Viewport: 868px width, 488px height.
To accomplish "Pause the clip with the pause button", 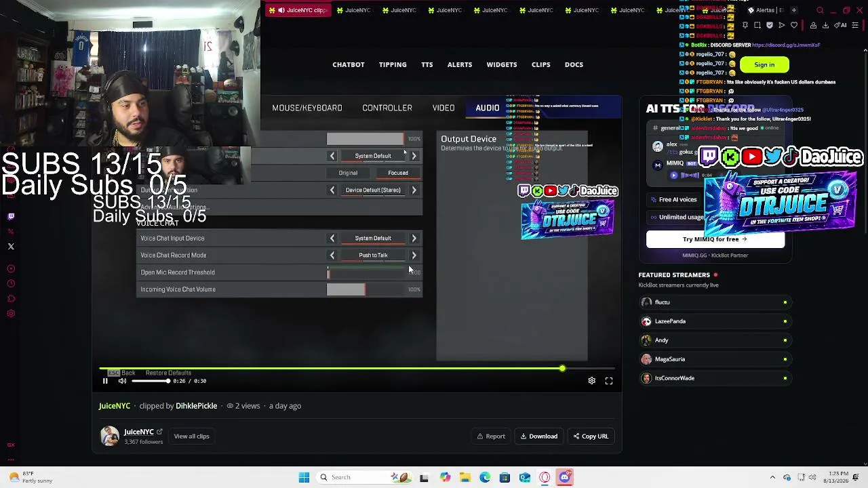I will tap(105, 381).
